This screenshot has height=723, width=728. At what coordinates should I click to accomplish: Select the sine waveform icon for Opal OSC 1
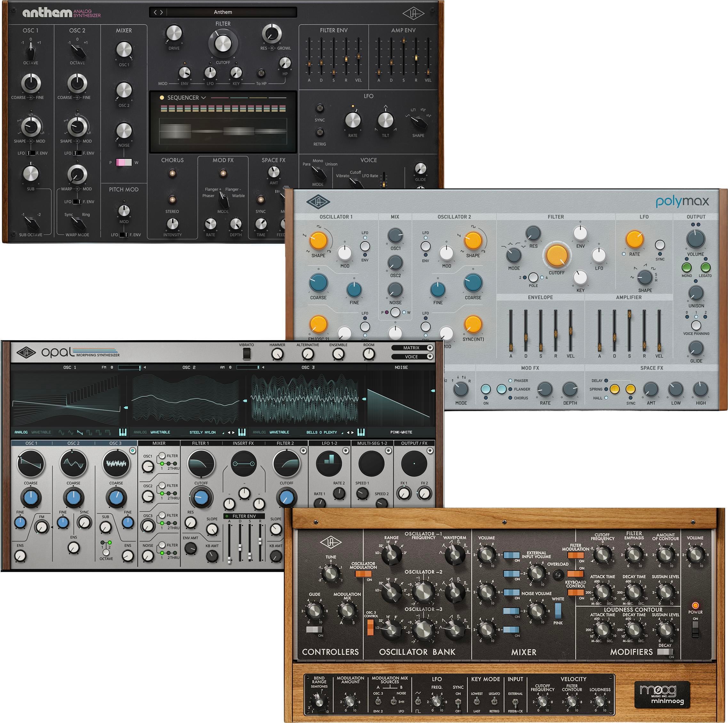pos(62,433)
